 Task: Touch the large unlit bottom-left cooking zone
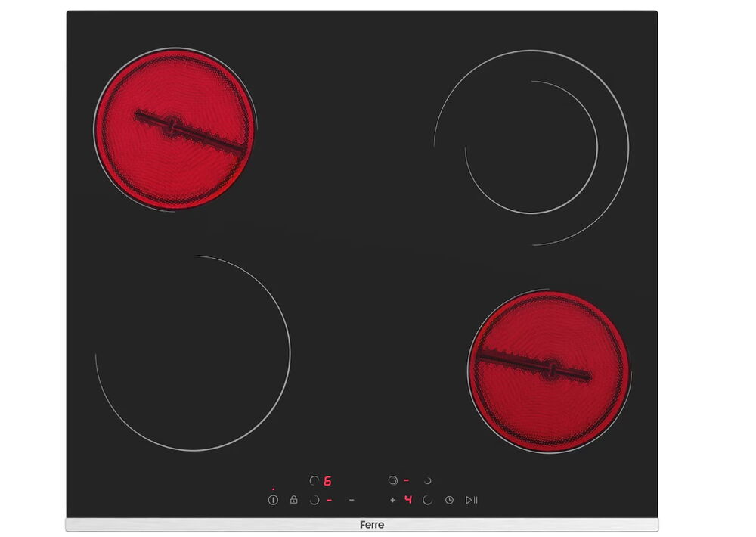[193, 353]
